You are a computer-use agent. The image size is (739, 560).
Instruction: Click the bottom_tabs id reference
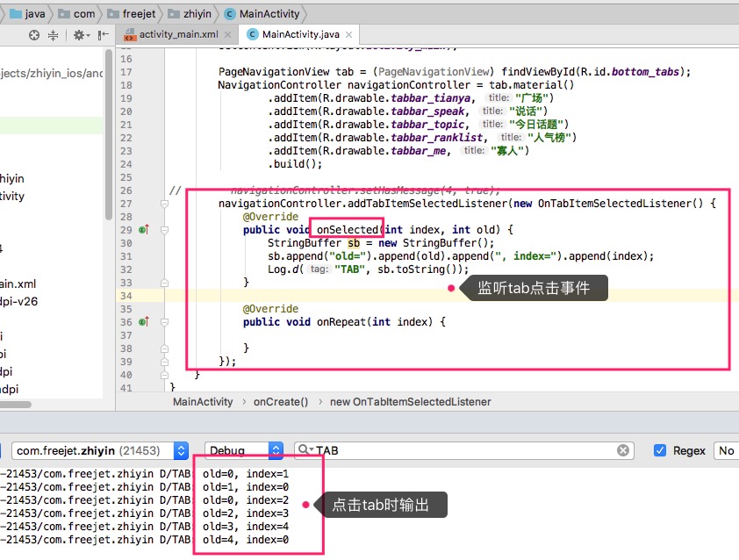tap(645, 72)
